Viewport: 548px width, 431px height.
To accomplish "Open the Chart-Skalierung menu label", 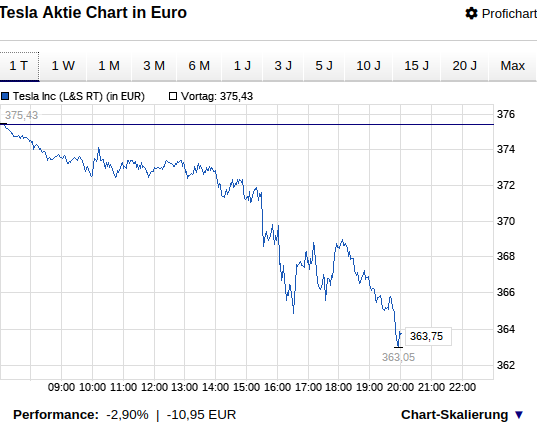I will [454, 415].
